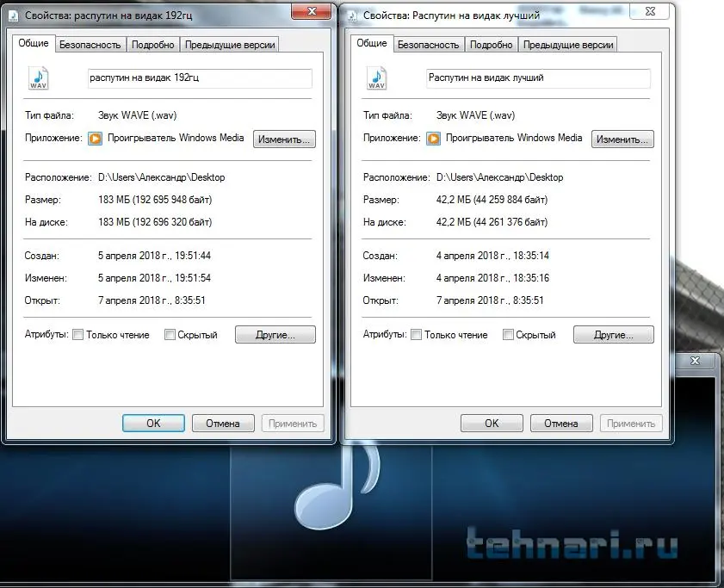Click 'Звук WAVE (.wav)' in 192гц window

137,115
